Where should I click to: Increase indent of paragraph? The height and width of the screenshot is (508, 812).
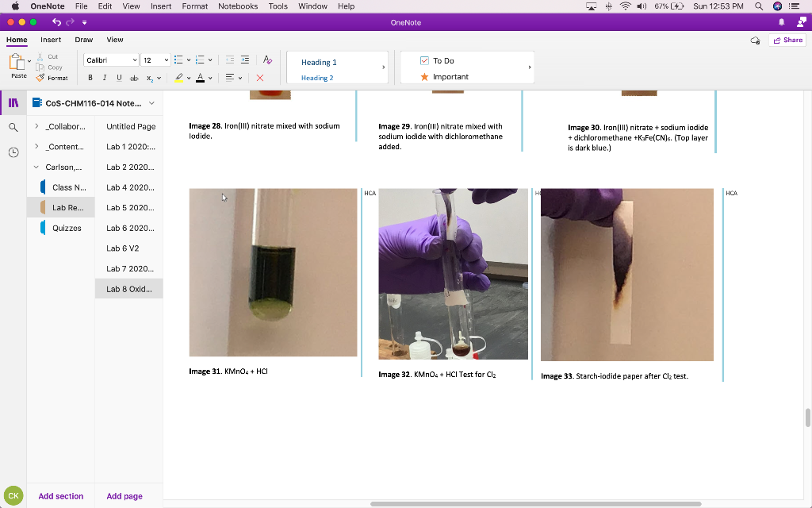pos(245,60)
